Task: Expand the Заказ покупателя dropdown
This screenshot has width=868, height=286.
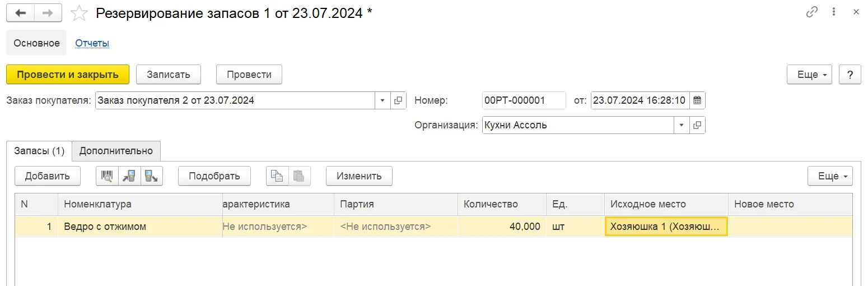Action: [382, 100]
